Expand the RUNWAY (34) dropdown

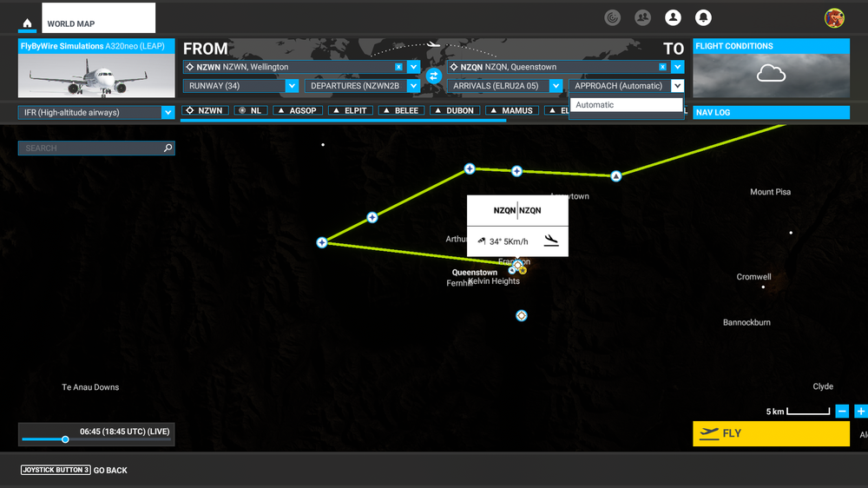coord(292,86)
